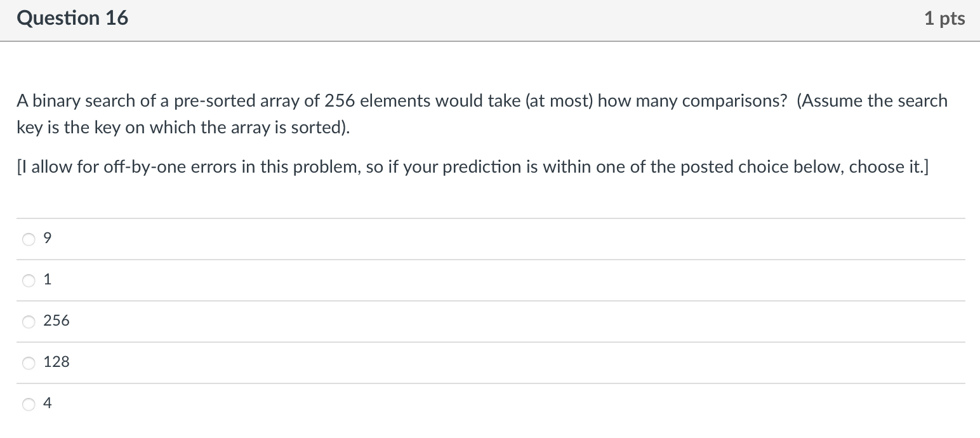Click the question header bar

[489, 19]
